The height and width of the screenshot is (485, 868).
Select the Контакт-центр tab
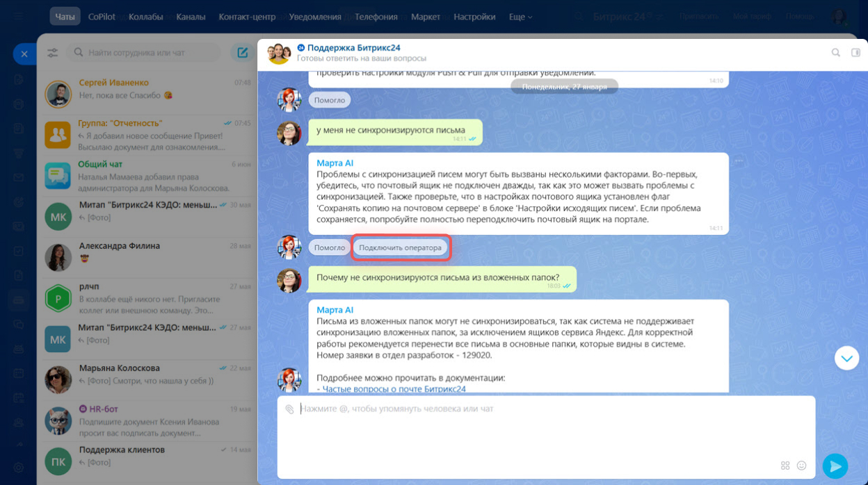point(247,17)
